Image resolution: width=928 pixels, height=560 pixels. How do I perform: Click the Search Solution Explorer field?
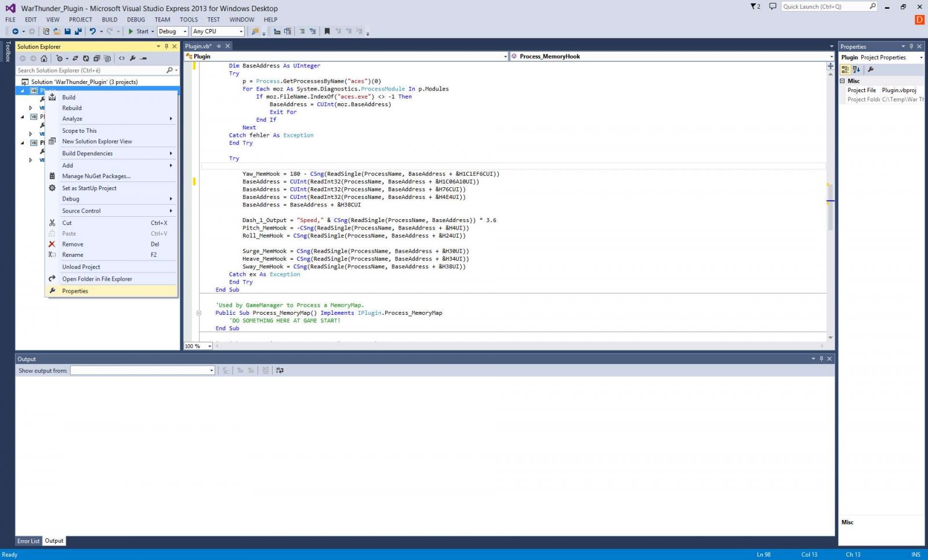coord(97,70)
